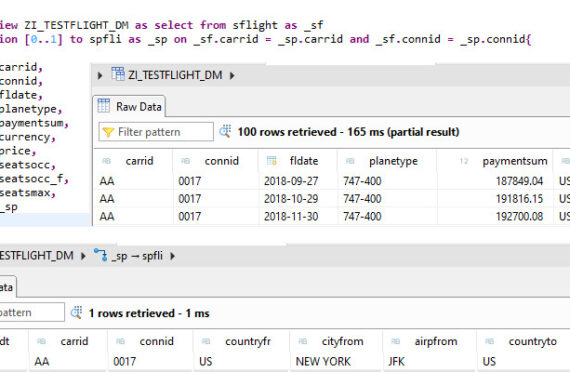Select the paymentsum value 187849.04
The height and width of the screenshot is (372, 570).
tap(519, 181)
